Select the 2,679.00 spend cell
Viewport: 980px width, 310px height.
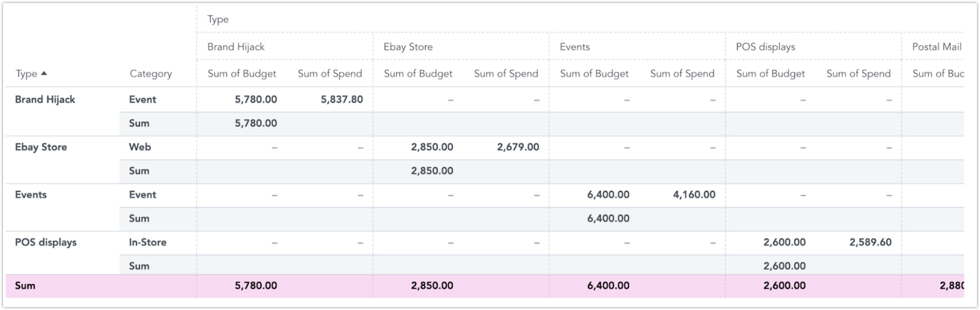517,147
